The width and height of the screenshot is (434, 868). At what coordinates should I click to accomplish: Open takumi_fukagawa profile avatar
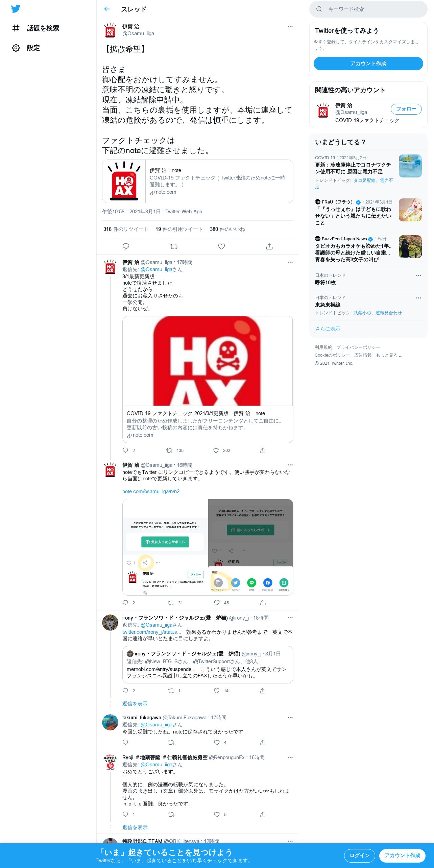tap(110, 722)
